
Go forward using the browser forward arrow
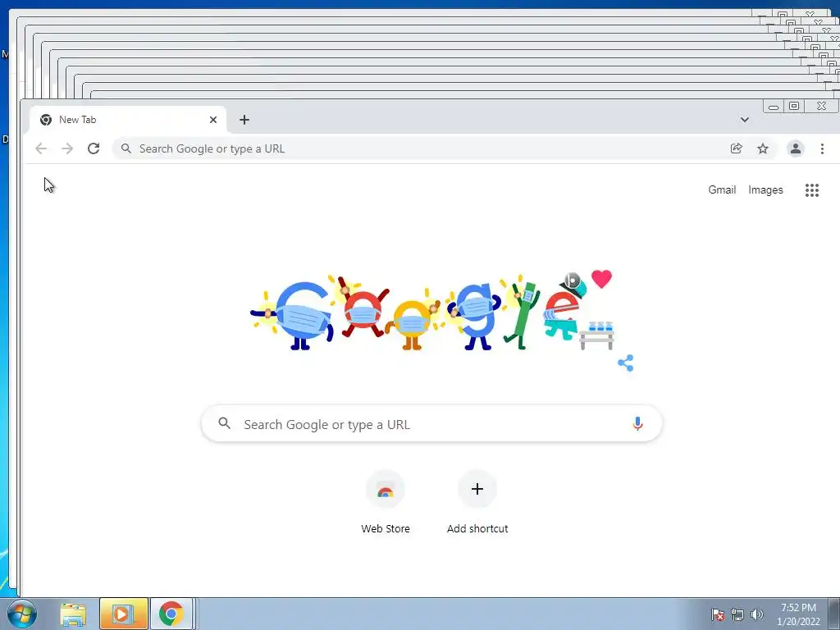point(67,148)
